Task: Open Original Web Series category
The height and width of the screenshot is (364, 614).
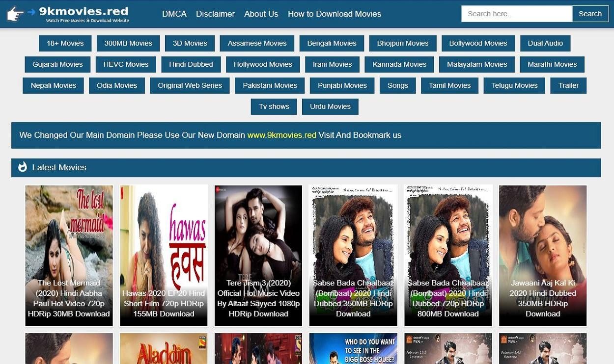Action: (x=190, y=85)
